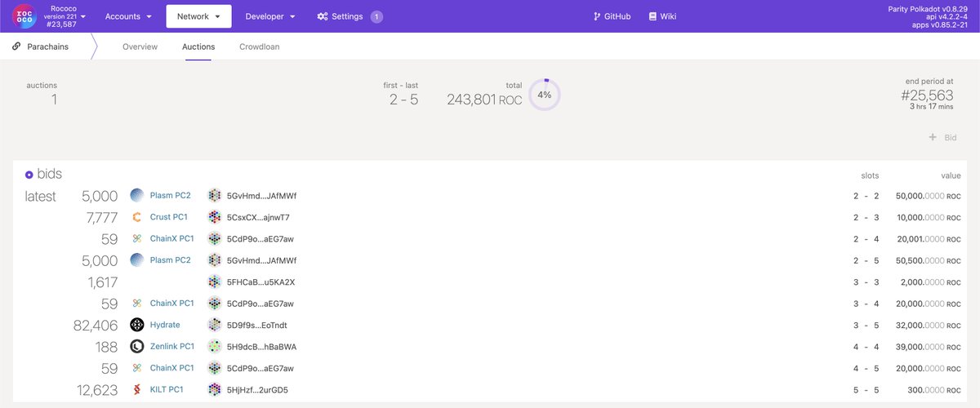Open the Zenlink PC1 link
The width and height of the screenshot is (980, 408).
click(174, 347)
